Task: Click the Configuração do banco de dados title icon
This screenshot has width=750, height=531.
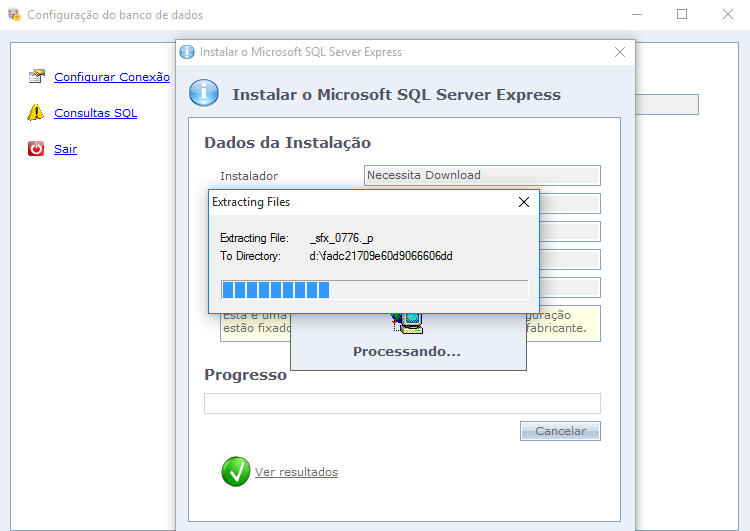Action: click(14, 14)
